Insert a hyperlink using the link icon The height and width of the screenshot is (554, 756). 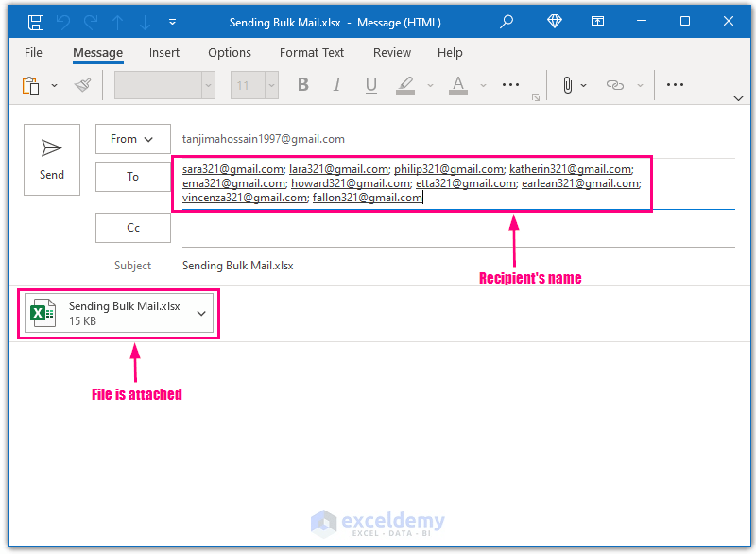tap(615, 84)
